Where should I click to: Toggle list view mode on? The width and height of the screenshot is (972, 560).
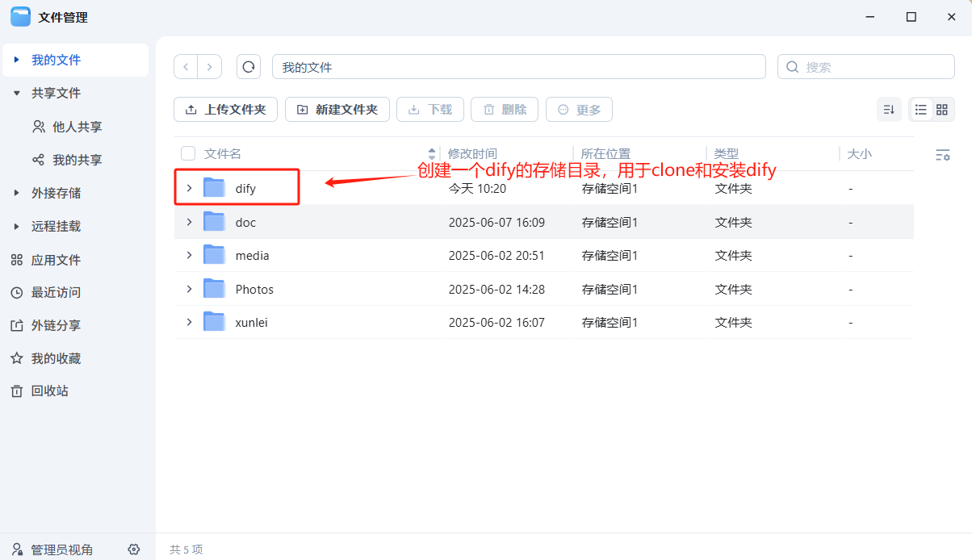920,109
